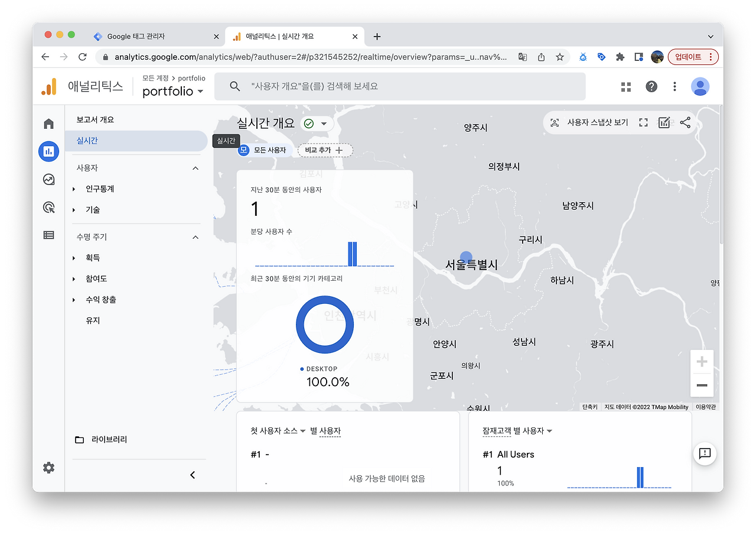Click the blue tag extension icon

[x=601, y=57]
